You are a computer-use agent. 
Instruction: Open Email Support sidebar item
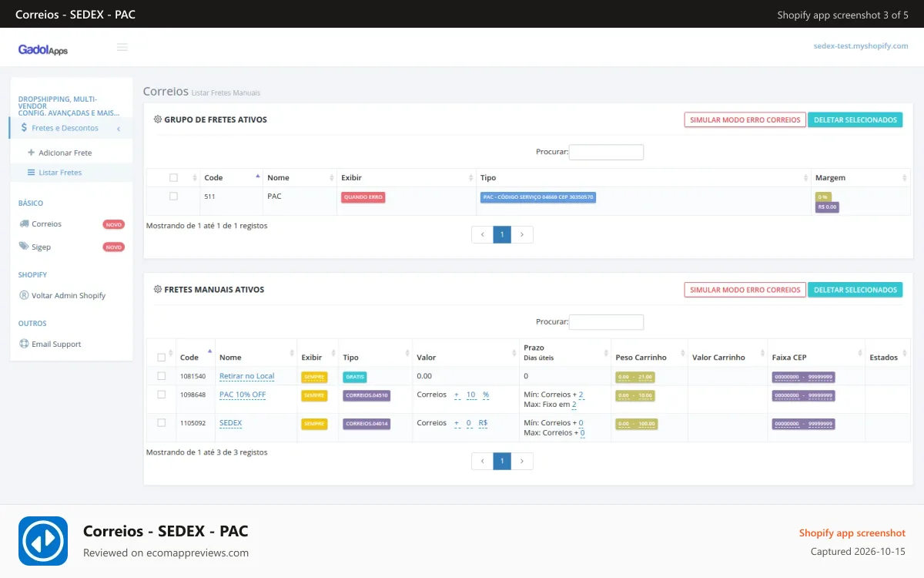pos(56,344)
